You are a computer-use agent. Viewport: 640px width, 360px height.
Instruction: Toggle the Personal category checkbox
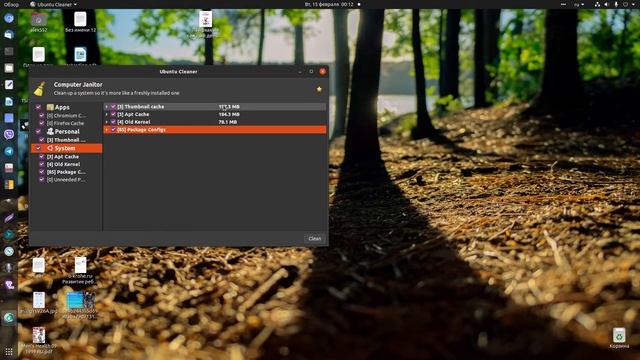pos(38,131)
